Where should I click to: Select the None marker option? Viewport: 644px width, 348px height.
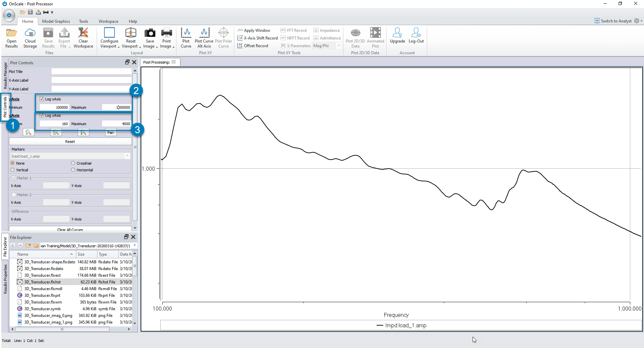(x=12, y=163)
